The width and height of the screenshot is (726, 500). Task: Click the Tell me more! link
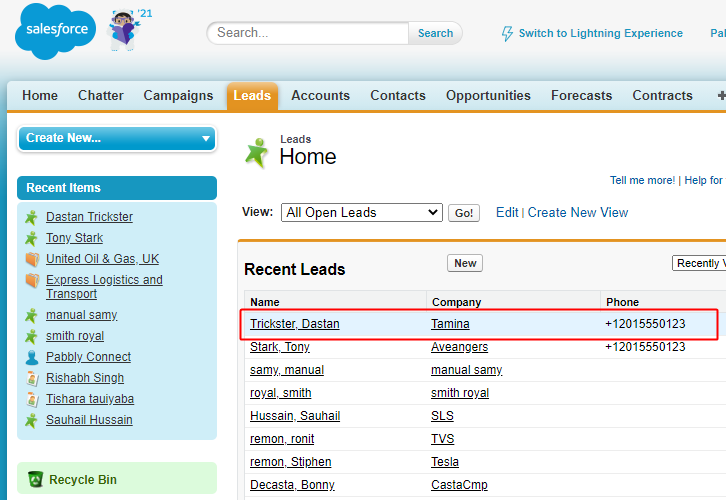[642, 180]
